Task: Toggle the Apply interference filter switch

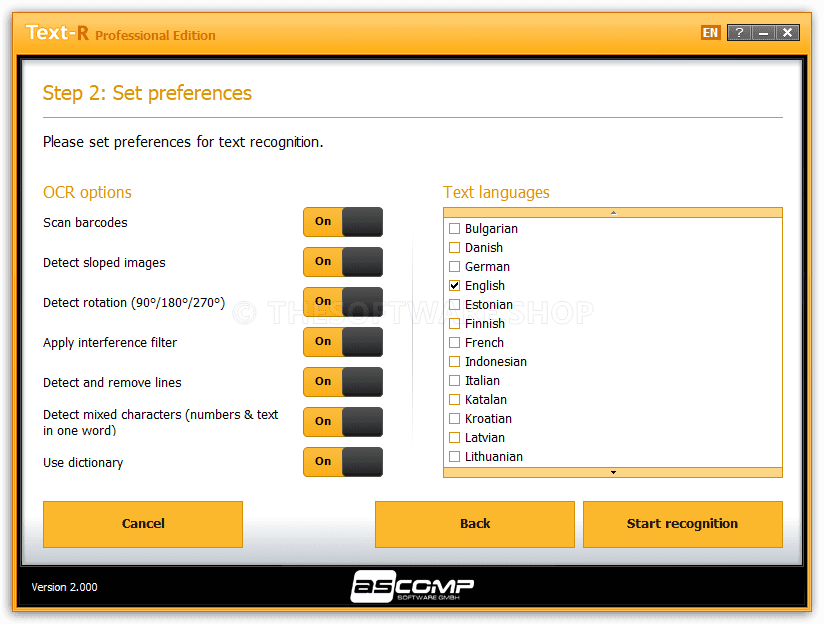Action: (343, 342)
